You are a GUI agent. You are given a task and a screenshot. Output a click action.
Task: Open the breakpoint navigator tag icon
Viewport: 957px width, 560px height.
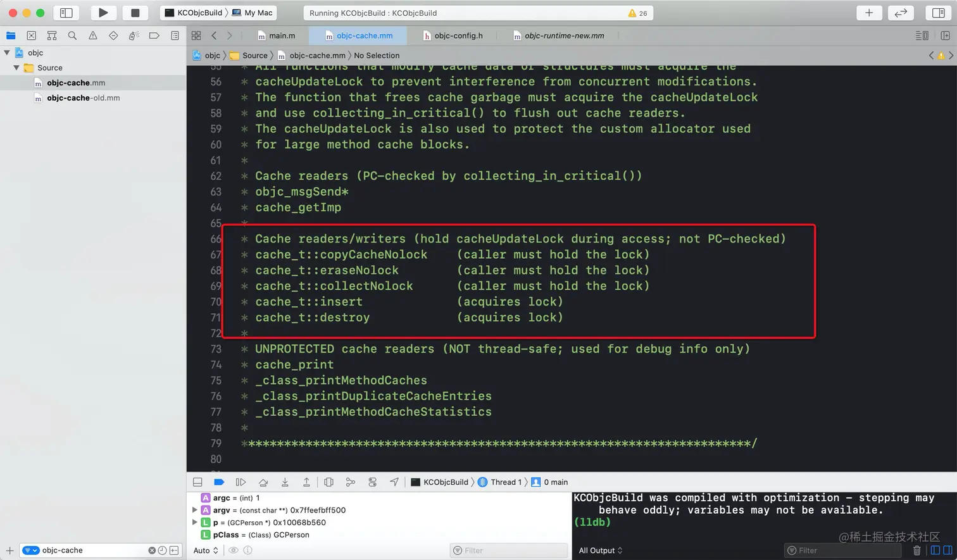(x=154, y=35)
